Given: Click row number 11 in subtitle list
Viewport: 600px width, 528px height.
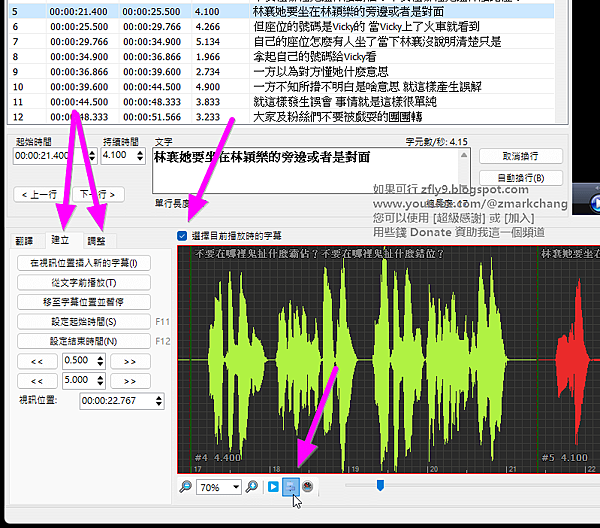Looking at the screenshot, I should pyautogui.click(x=18, y=102).
